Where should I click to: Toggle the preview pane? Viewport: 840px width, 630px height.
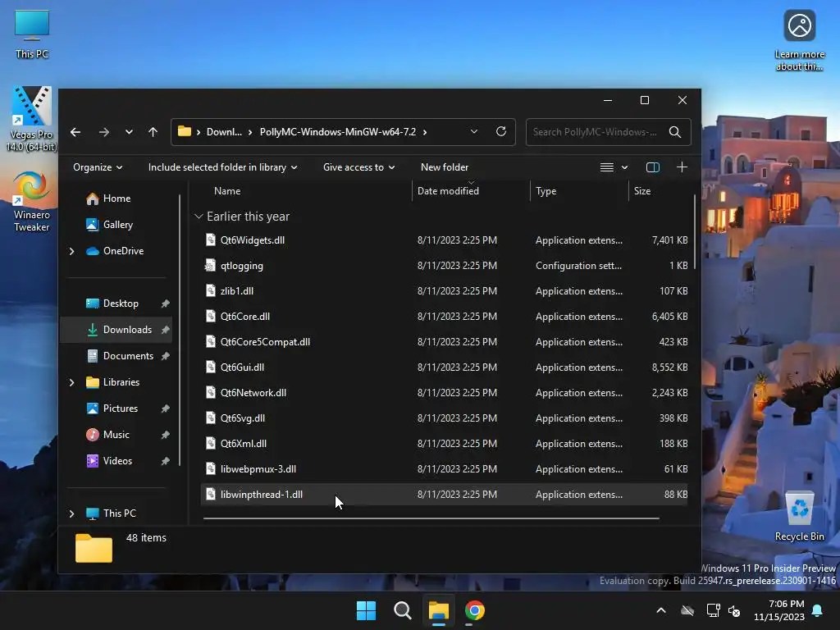[x=653, y=167]
